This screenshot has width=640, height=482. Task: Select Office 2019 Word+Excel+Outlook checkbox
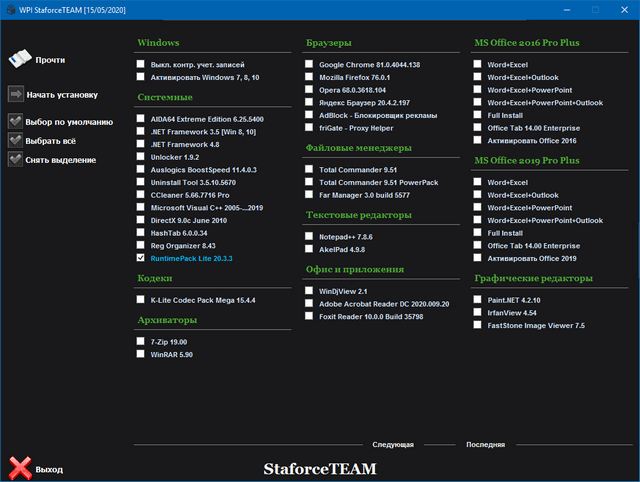[x=477, y=194]
